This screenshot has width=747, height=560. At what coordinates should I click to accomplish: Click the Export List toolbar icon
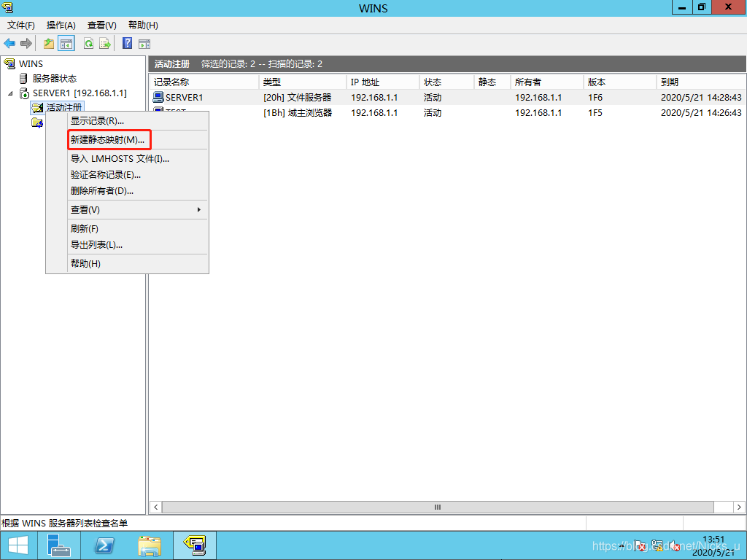point(105,44)
